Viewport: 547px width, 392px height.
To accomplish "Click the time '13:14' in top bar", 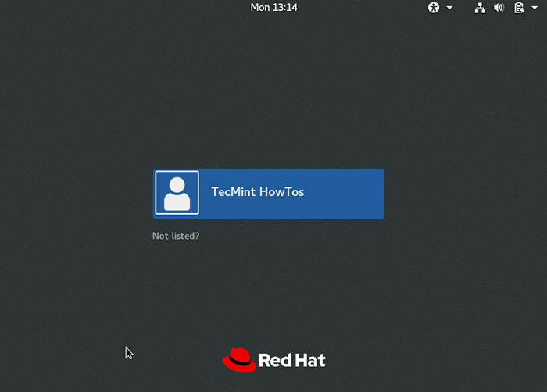I will pyautogui.click(x=284, y=8).
